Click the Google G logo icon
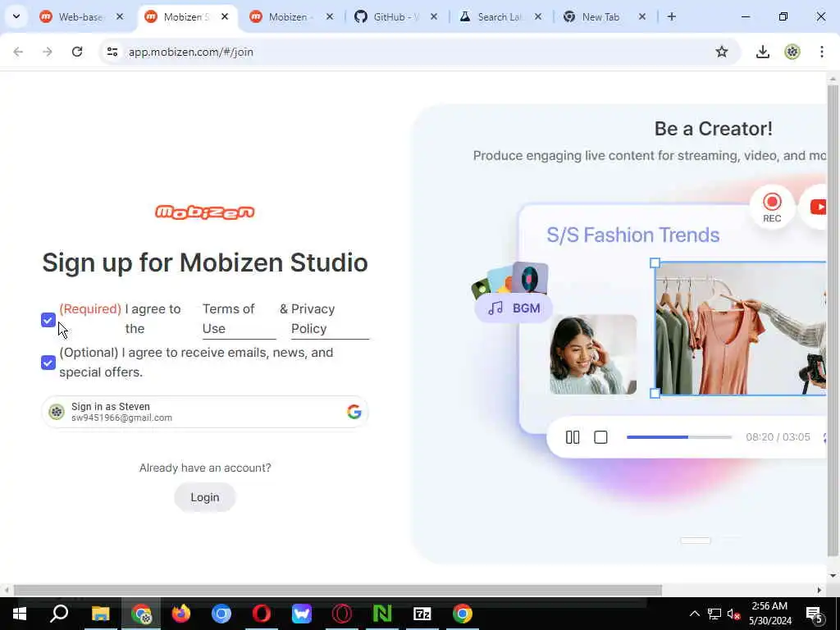 pos(354,412)
